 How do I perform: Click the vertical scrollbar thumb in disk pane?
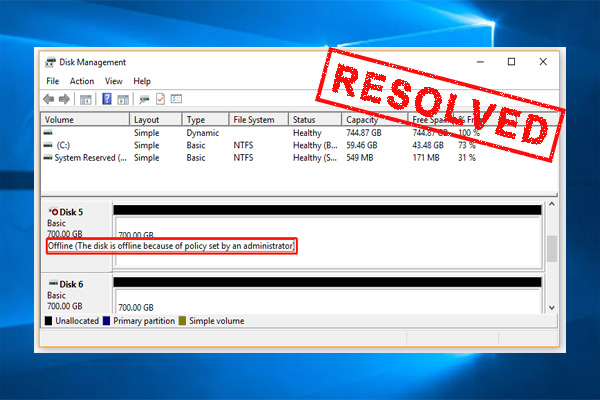click(552, 249)
